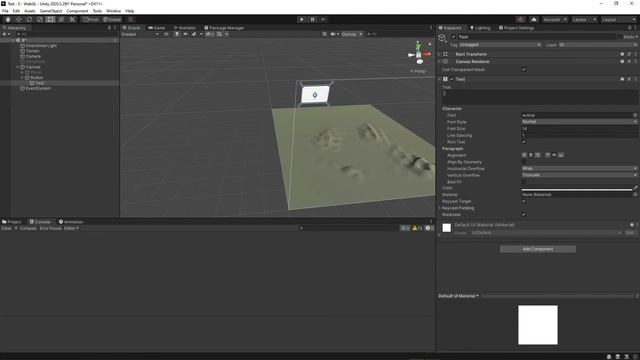Toggle the Raycast Target checkbox
The height and width of the screenshot is (360, 640).
point(524,201)
